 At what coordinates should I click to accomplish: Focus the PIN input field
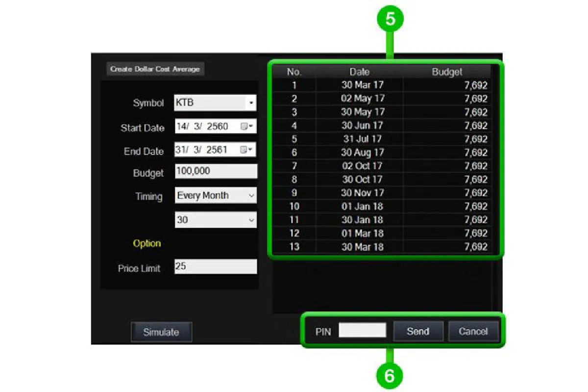coord(363,331)
